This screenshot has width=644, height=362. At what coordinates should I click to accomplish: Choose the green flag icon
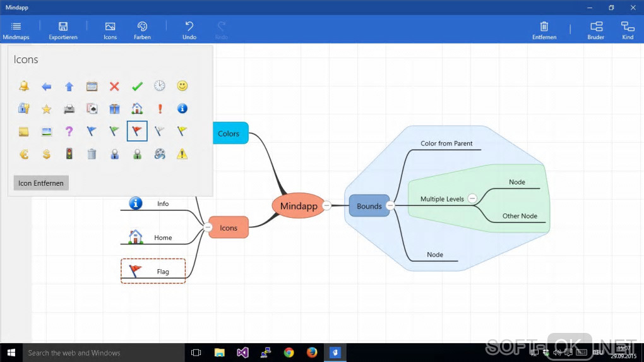pyautogui.click(x=114, y=131)
